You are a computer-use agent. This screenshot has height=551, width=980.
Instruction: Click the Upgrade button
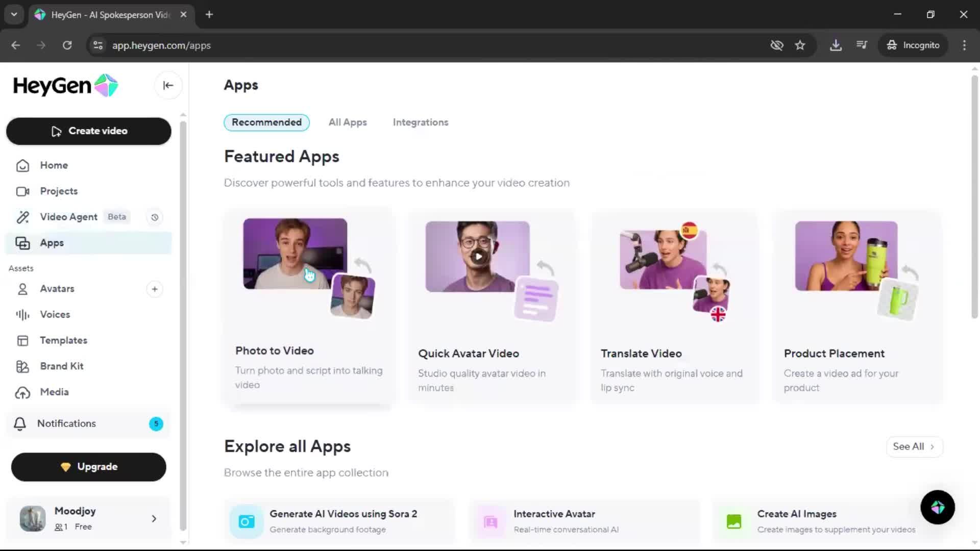[x=89, y=467]
